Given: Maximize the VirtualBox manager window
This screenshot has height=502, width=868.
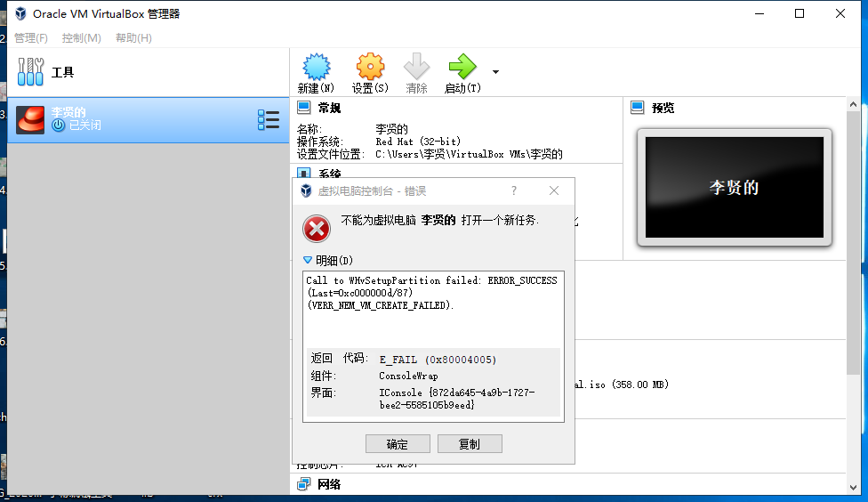Looking at the screenshot, I should coord(800,13).
